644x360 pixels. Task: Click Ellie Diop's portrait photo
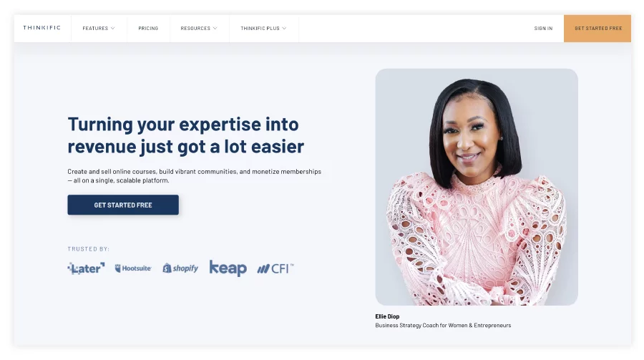(477, 187)
